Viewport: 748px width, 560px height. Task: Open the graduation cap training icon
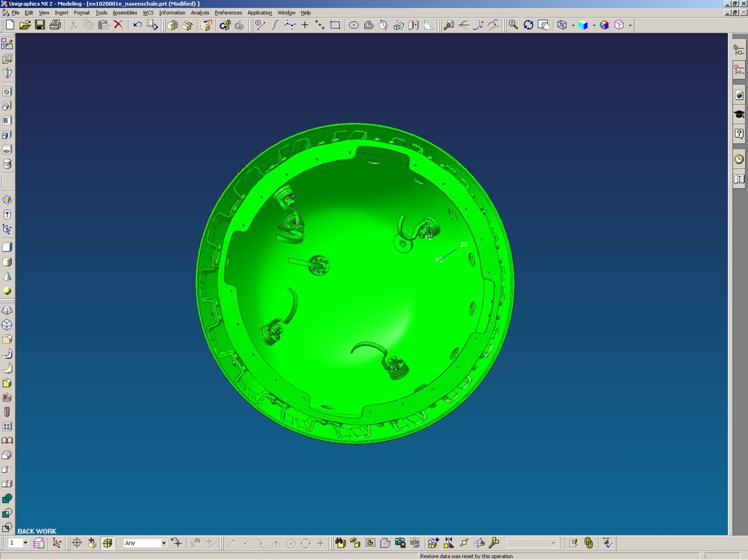[739, 115]
